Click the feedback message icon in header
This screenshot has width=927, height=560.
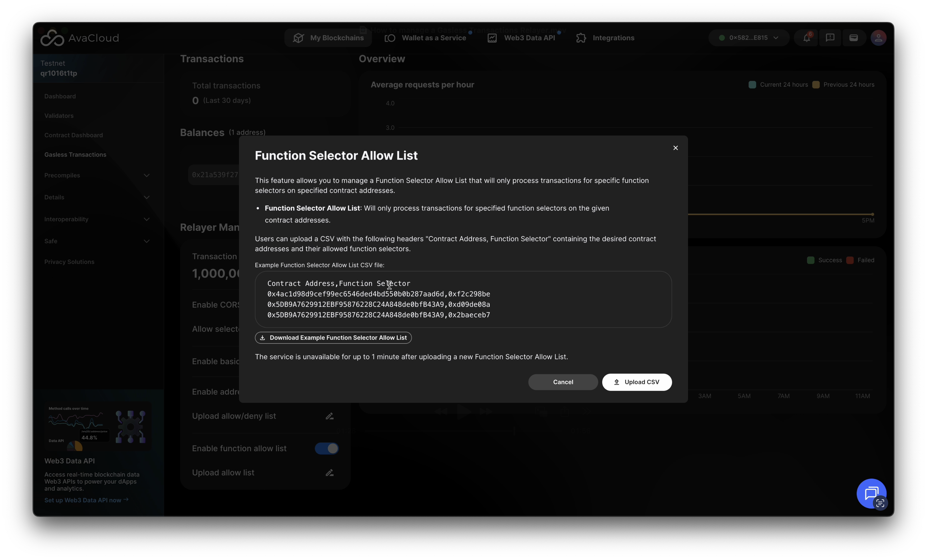[830, 38]
